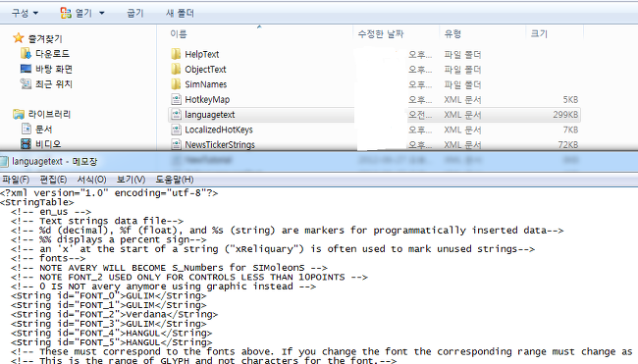Open 바탕 화면 in the sidebar
This screenshot has height=364, width=638.
[54, 69]
